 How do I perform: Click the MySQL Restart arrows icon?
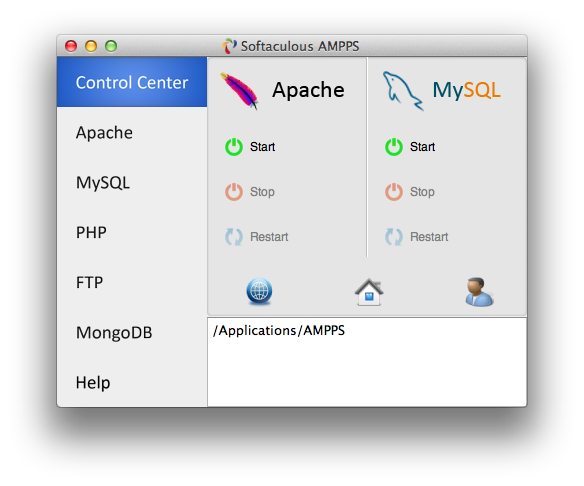click(394, 236)
